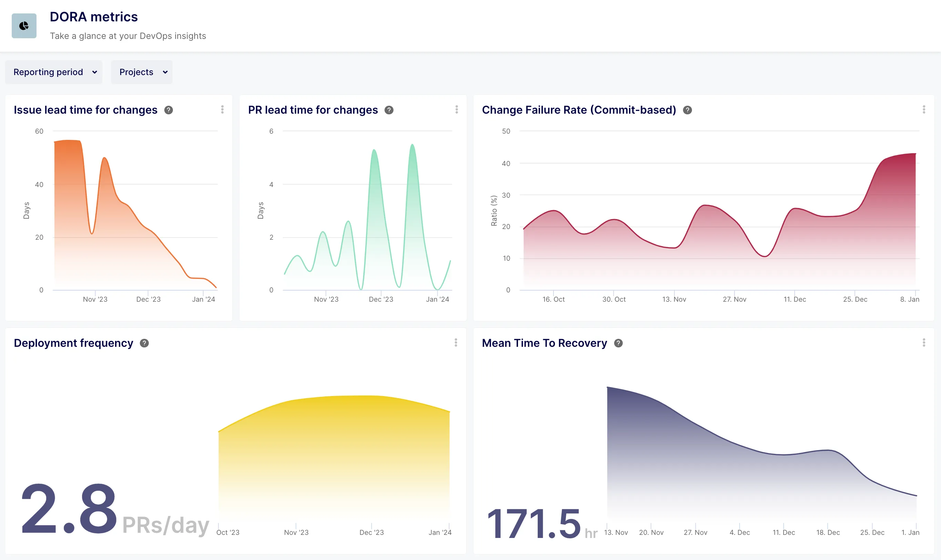
Task: Open the kebab menu on Issue lead time chart
Action: tap(223, 110)
